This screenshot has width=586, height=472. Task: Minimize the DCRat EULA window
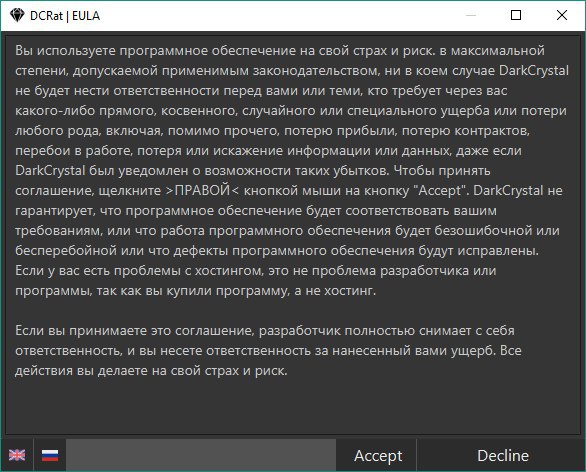471,15
